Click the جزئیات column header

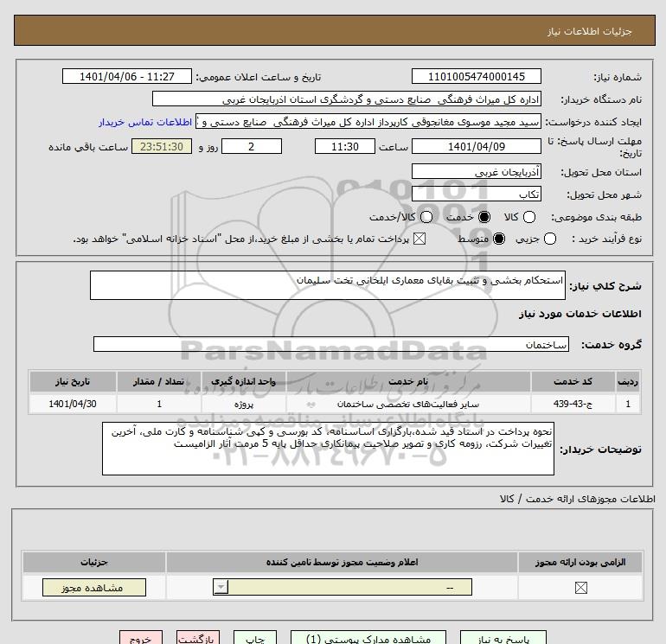(x=94, y=562)
